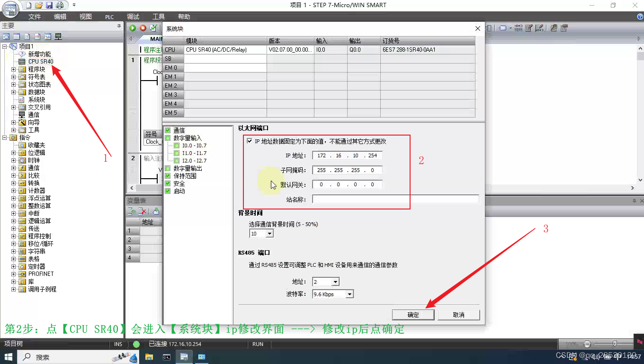Click the 确定 button to confirm settings
The image size is (644, 364).
[413, 315]
